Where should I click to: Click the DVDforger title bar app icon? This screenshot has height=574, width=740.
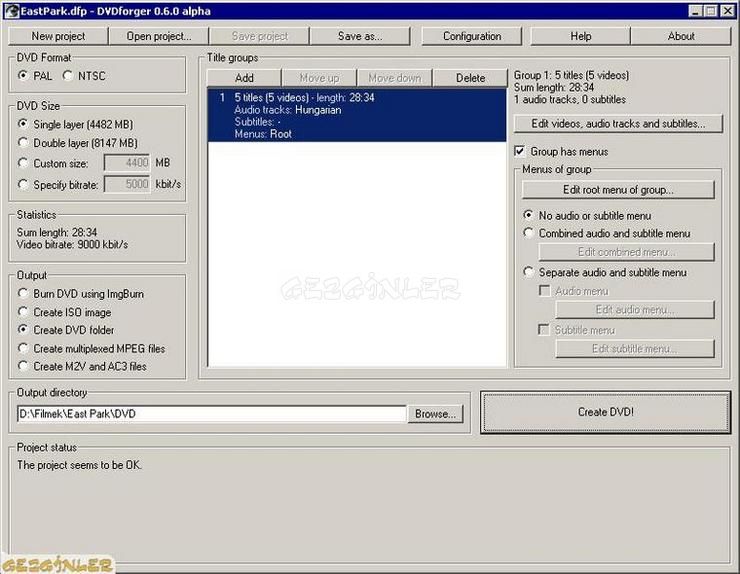[12, 11]
